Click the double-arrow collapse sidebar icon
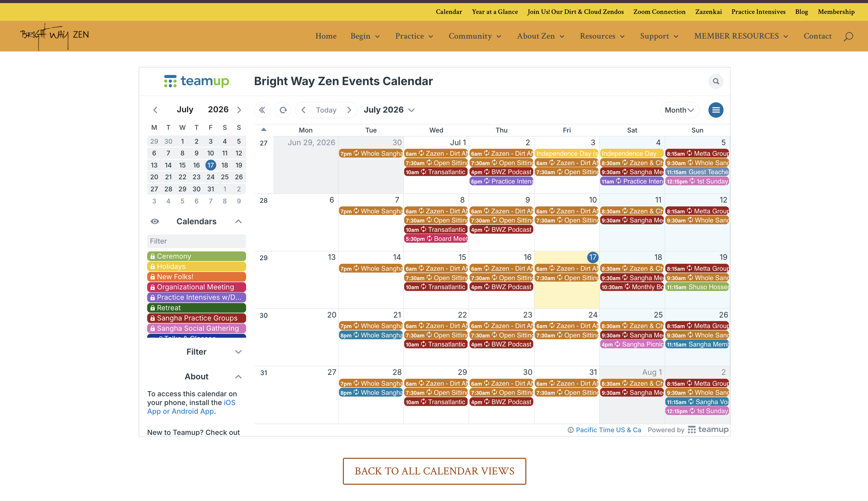Viewport: 868px width, 501px height. tap(262, 110)
